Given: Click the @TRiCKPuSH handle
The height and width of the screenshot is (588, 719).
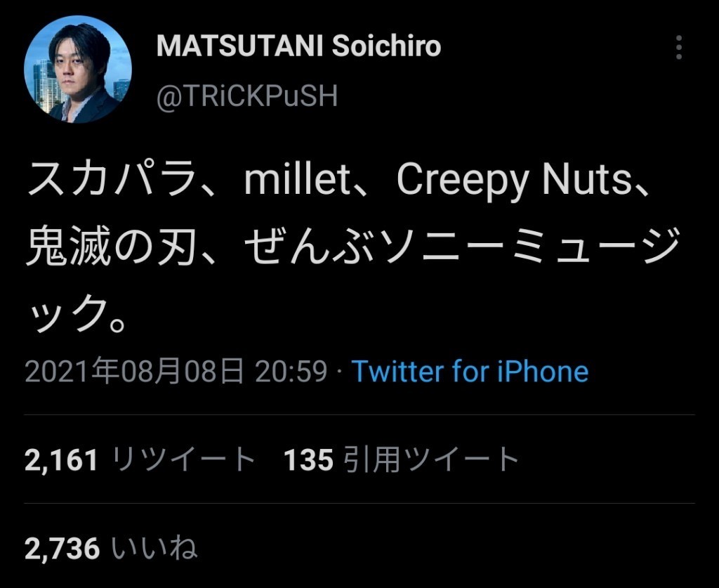Looking at the screenshot, I should tap(246, 96).
